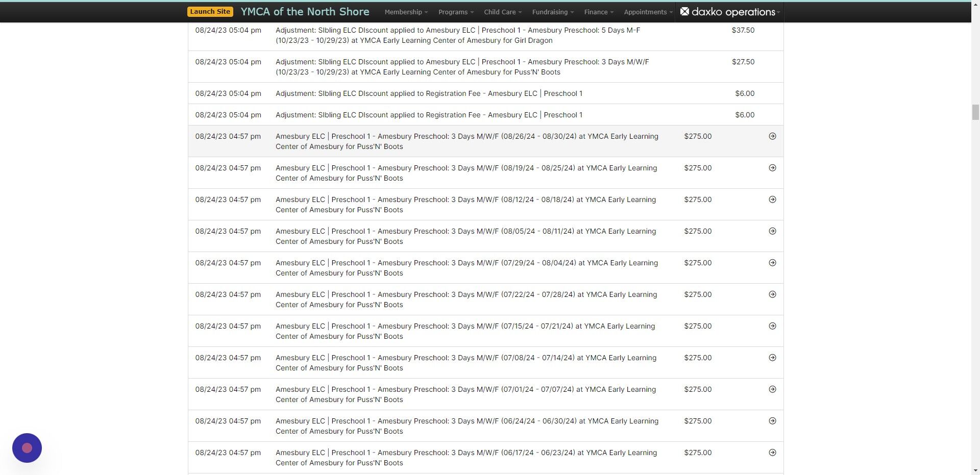
Task: Expand the Child Care dropdown
Action: click(x=502, y=12)
